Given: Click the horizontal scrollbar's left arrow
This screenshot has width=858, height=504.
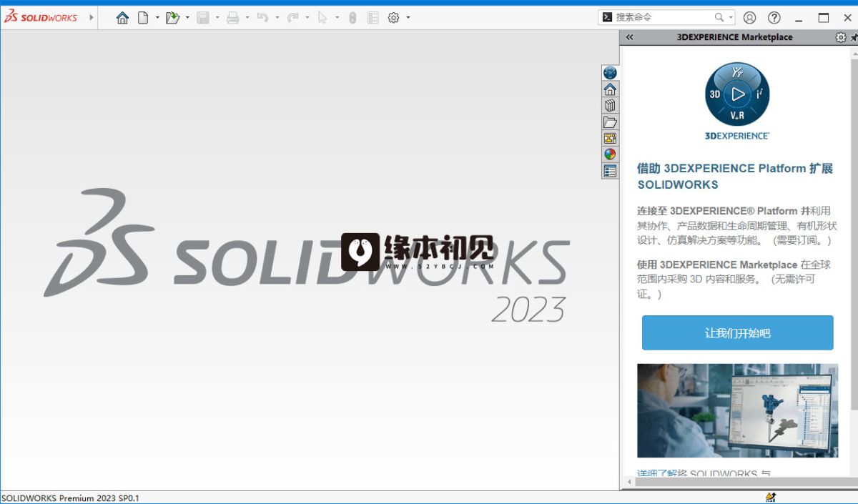Looking at the screenshot, I should [x=628, y=482].
